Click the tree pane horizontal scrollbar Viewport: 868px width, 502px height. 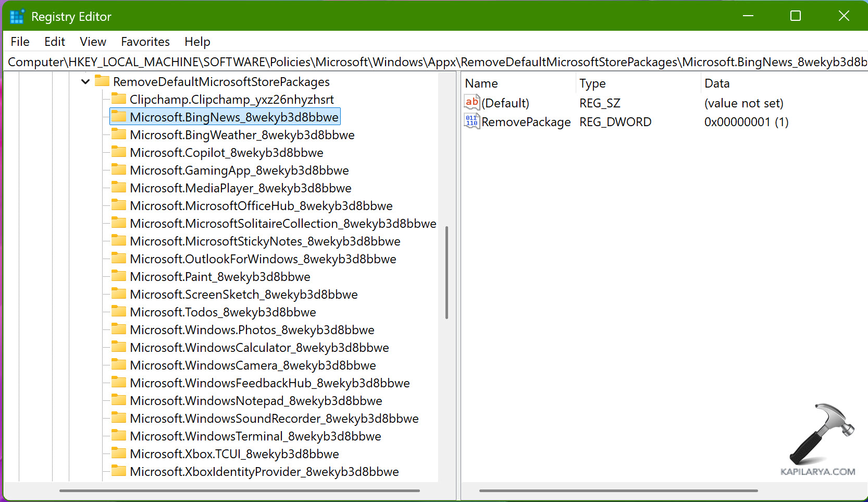pos(240,491)
